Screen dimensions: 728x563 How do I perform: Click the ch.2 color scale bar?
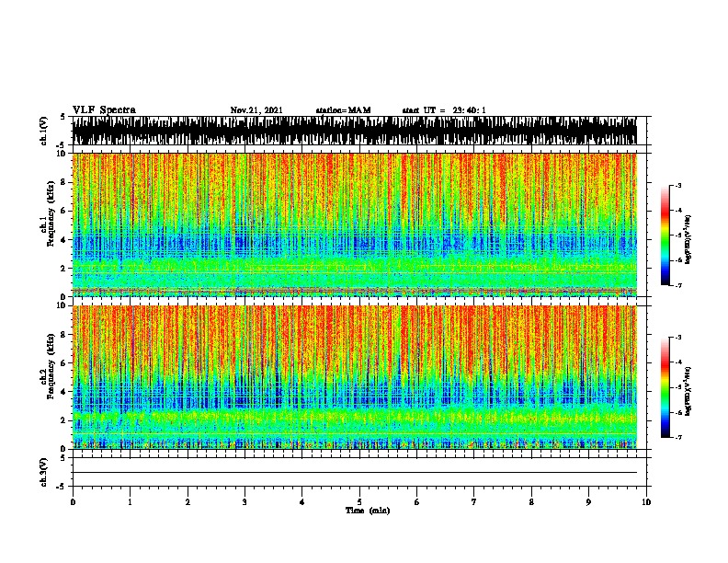[x=665, y=387]
